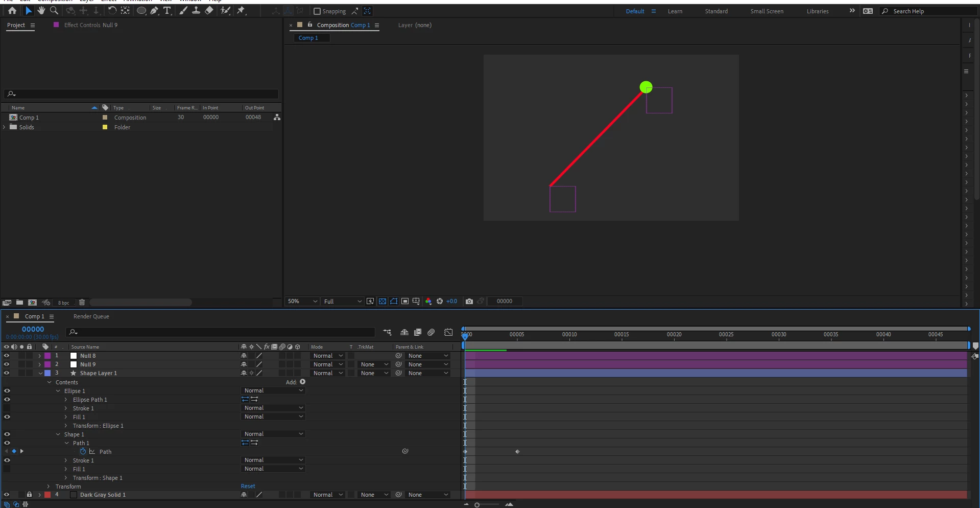Open the Graph Editor
Image resolution: width=980 pixels, height=508 pixels.
(448, 333)
